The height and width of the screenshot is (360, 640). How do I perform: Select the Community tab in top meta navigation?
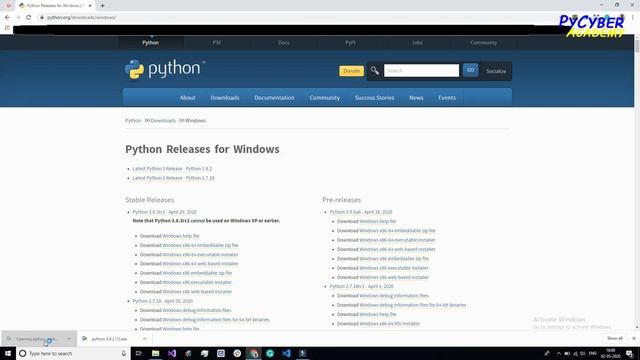tap(483, 42)
